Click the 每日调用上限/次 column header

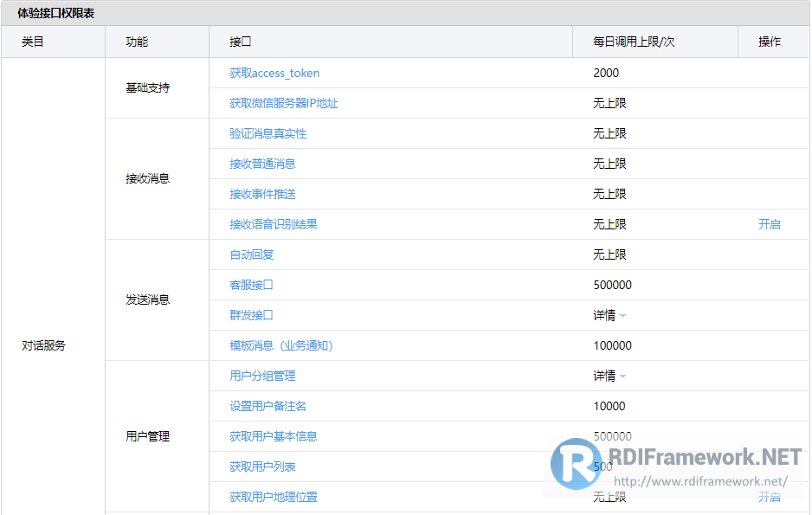point(634,42)
